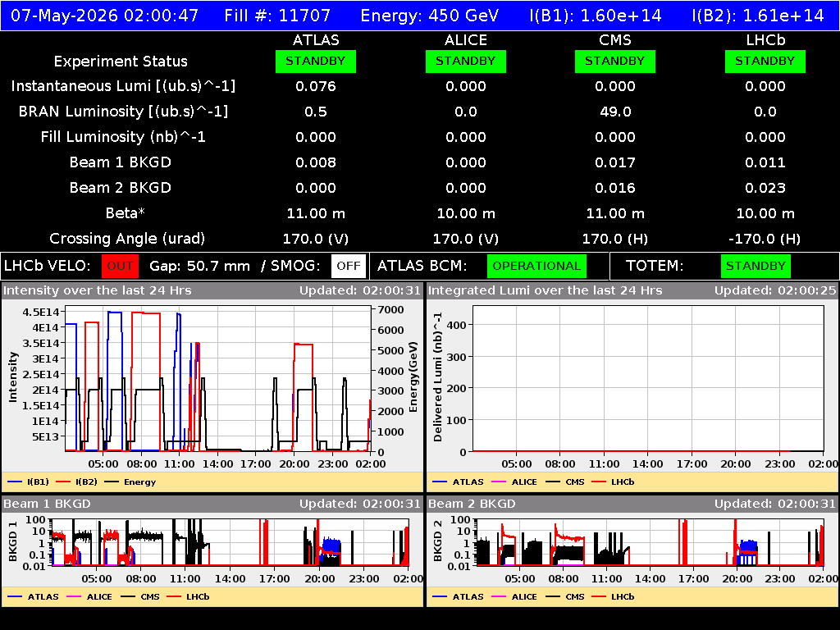
Task: Click the Intensity chart Updated: 02:00:31 timestamp
Action: pos(360,290)
